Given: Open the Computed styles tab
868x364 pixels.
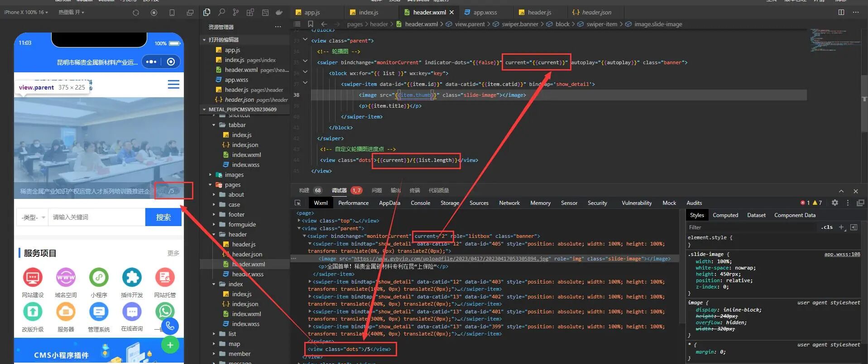Looking at the screenshot, I should point(725,215).
